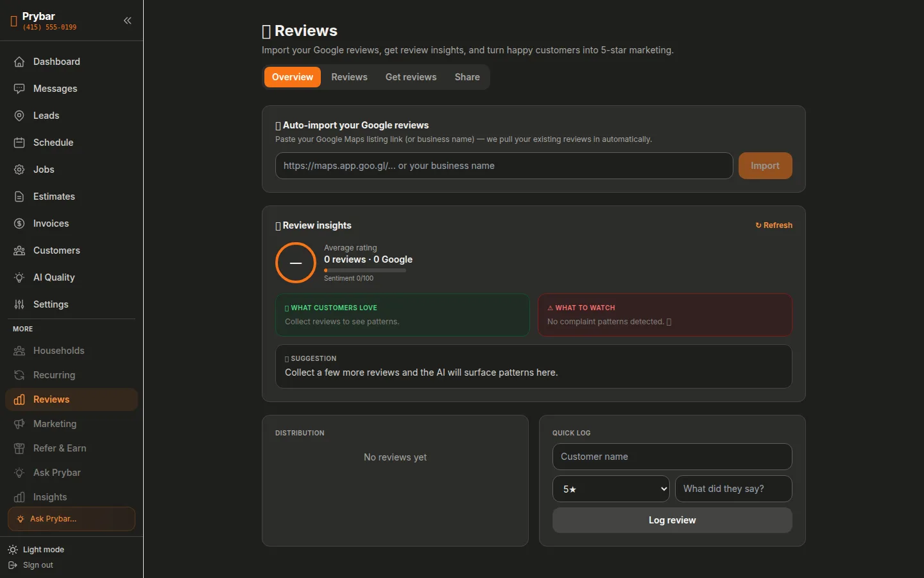The height and width of the screenshot is (578, 924).
Task: Open the 5★ rating dropdown
Action: (611, 489)
